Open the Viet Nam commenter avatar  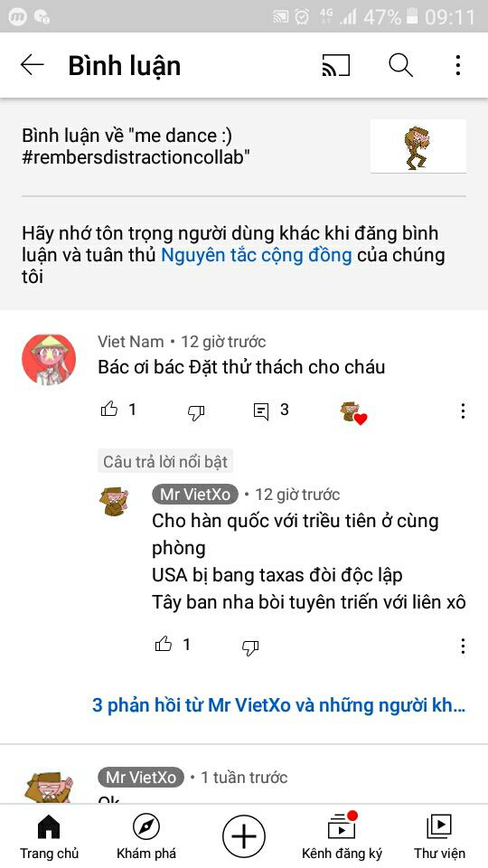[x=49, y=360]
